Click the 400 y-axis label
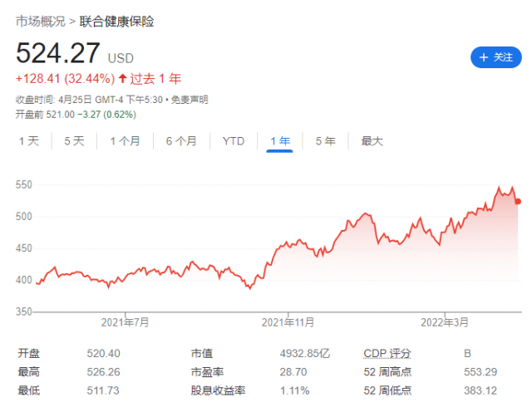This screenshot has height=402, width=532. [24, 280]
